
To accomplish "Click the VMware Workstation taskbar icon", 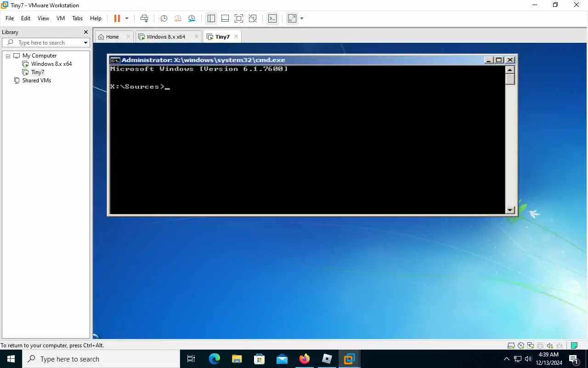I will (349, 359).
